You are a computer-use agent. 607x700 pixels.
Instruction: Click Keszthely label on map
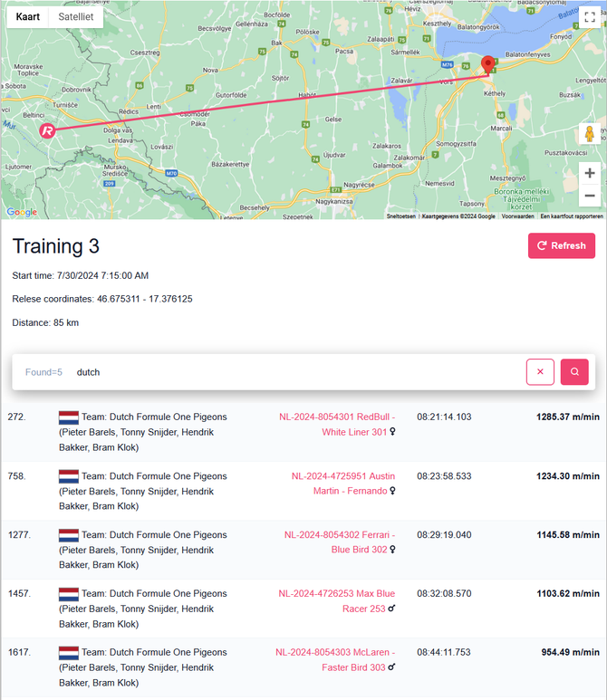437,24
